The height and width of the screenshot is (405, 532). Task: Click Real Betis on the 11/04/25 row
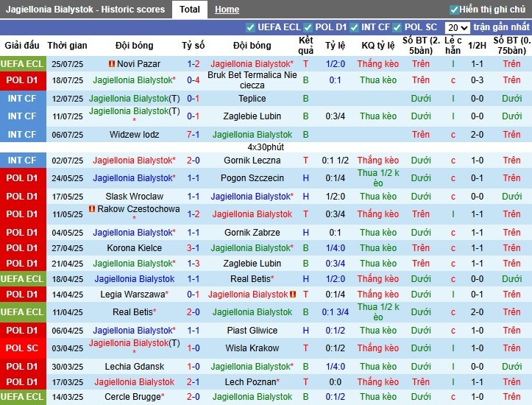132,312
